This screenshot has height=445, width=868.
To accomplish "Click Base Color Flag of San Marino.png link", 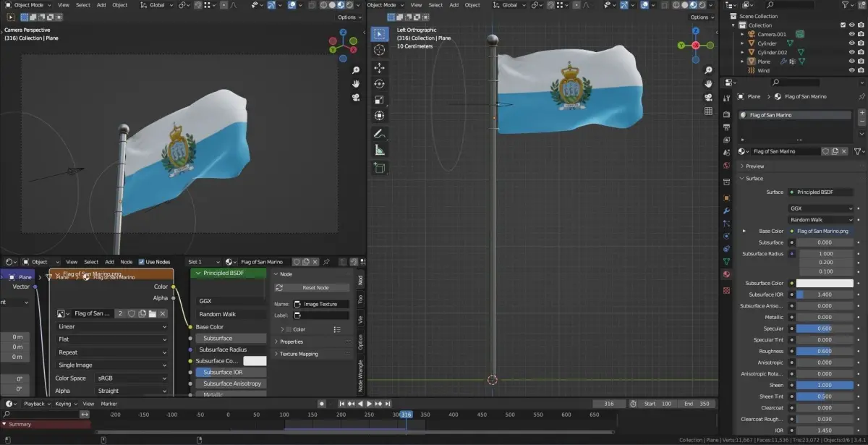I will tap(821, 231).
